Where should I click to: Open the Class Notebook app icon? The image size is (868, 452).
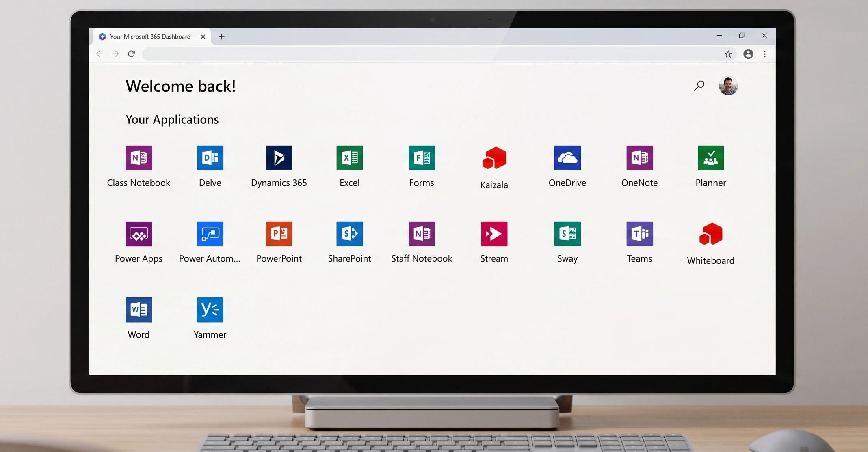[x=139, y=158]
